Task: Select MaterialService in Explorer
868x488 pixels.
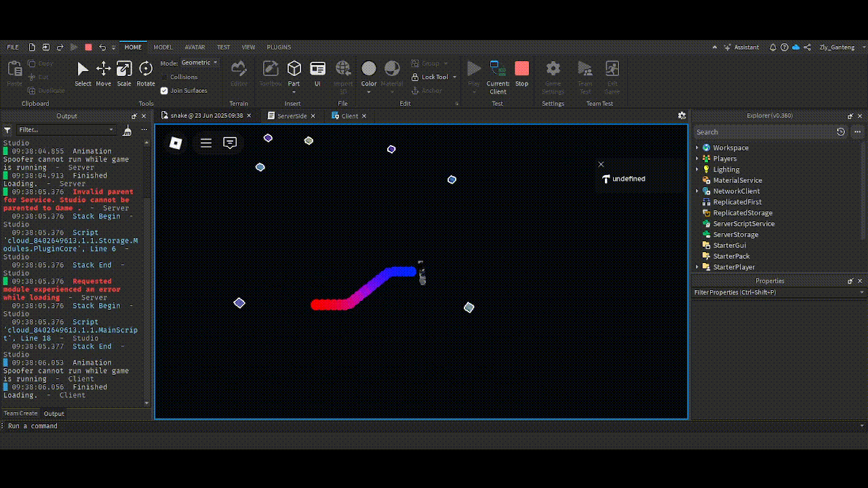Action: tap(737, 180)
